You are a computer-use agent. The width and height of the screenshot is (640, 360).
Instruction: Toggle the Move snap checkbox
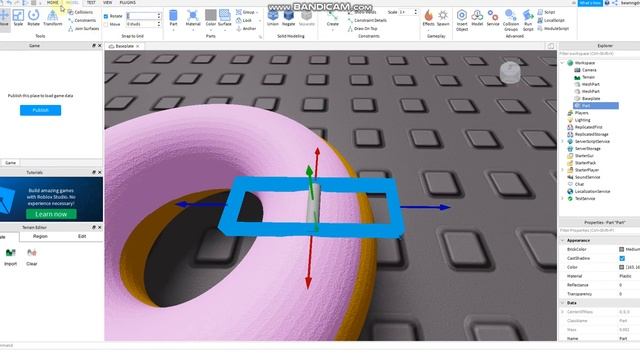106,24
